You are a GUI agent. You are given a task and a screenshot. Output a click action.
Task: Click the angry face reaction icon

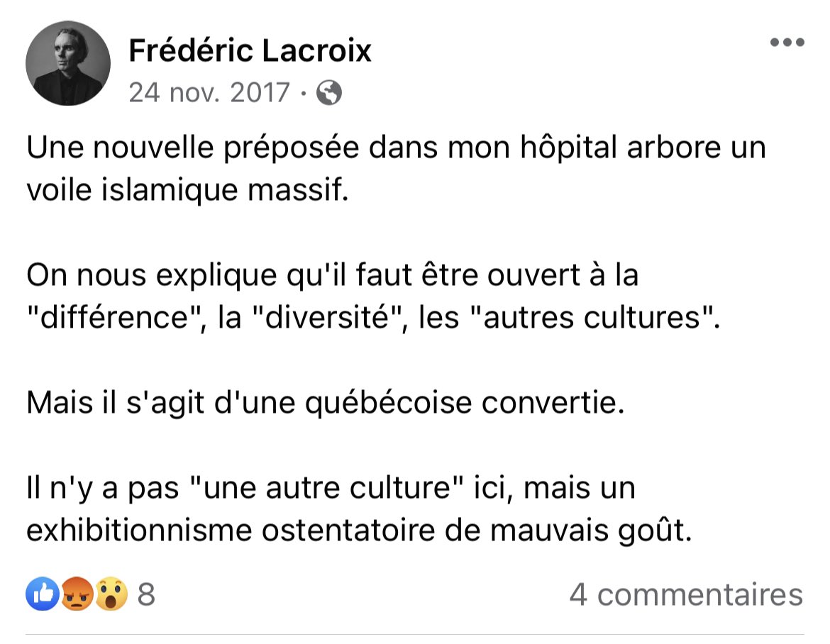click(77, 594)
